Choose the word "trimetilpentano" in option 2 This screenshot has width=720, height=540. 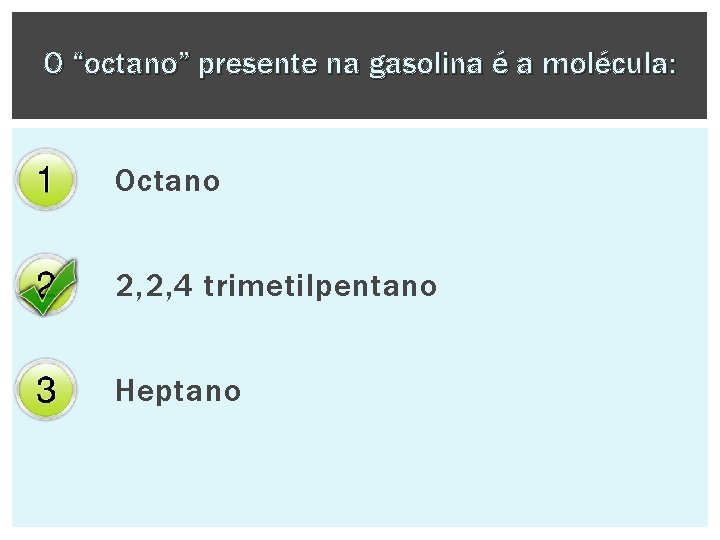tap(320, 287)
